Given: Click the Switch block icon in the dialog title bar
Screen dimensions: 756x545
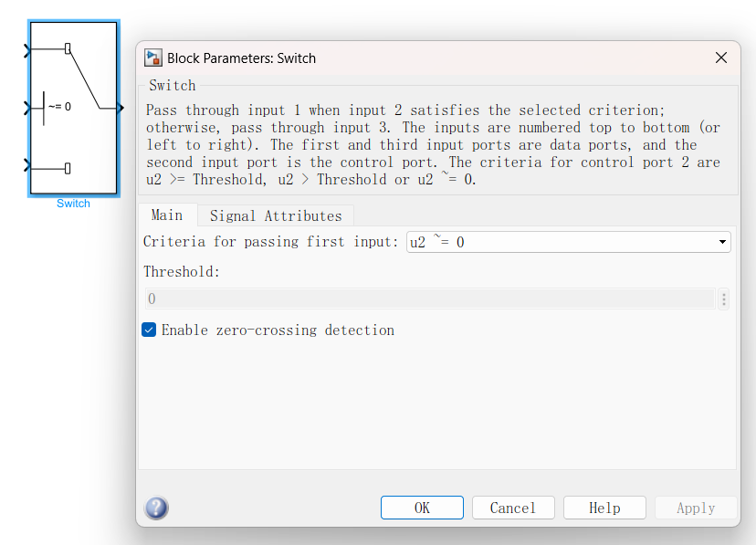Looking at the screenshot, I should [x=153, y=58].
